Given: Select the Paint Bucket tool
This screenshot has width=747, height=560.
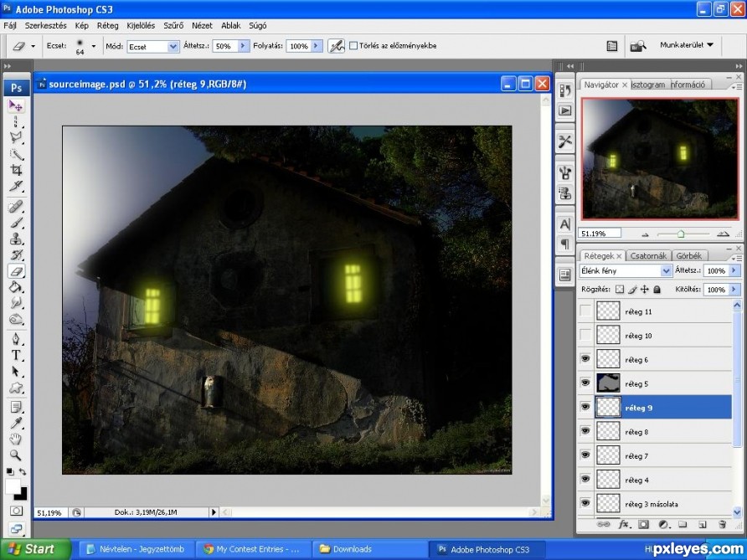Looking at the screenshot, I should click(x=16, y=286).
